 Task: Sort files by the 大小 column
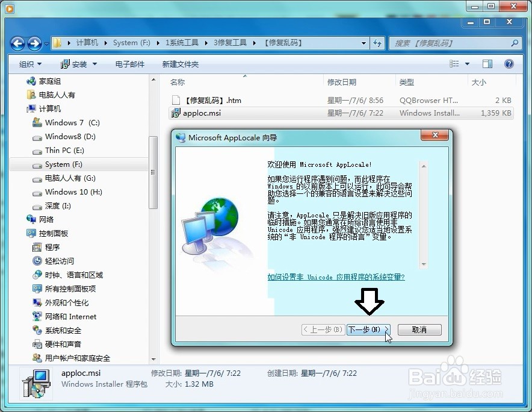(x=478, y=82)
